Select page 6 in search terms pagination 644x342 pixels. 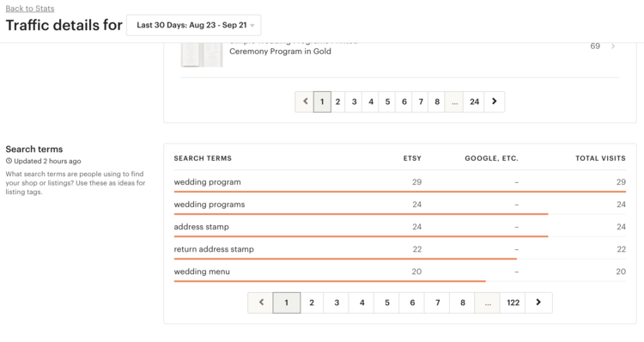point(412,302)
